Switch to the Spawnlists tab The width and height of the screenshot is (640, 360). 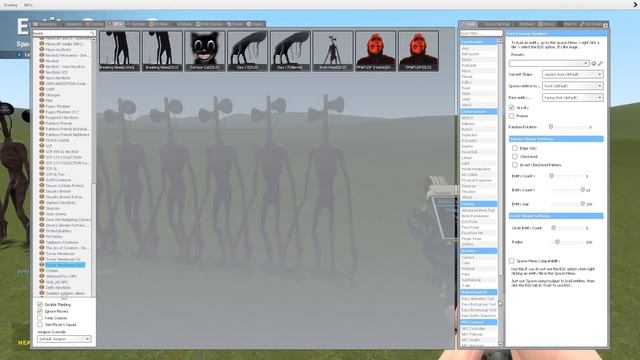pos(45,24)
